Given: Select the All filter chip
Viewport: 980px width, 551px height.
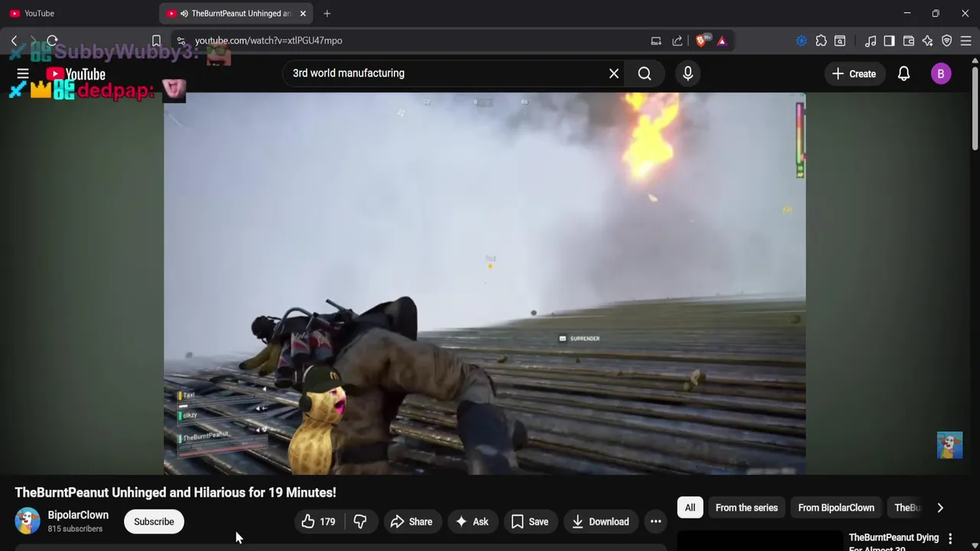Looking at the screenshot, I should [x=690, y=507].
